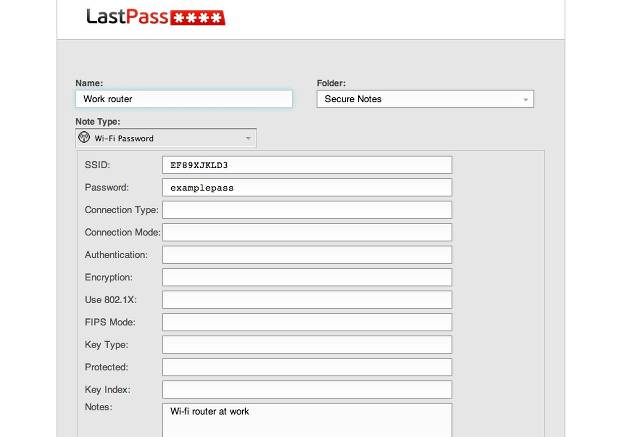Click the Connection Mode: label

[122, 232]
